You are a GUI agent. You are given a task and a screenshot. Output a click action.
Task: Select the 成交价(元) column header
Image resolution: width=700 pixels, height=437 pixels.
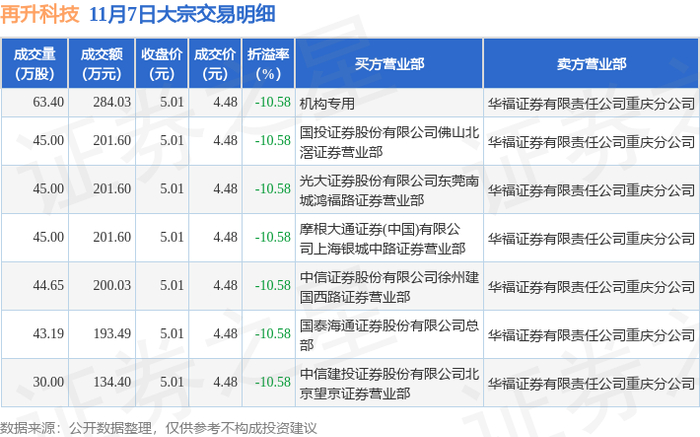pyautogui.click(x=215, y=64)
